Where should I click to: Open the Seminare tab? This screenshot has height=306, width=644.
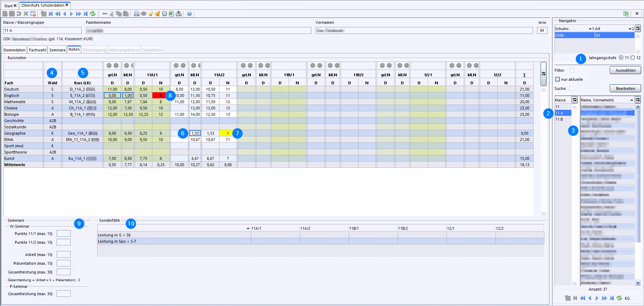pos(57,50)
